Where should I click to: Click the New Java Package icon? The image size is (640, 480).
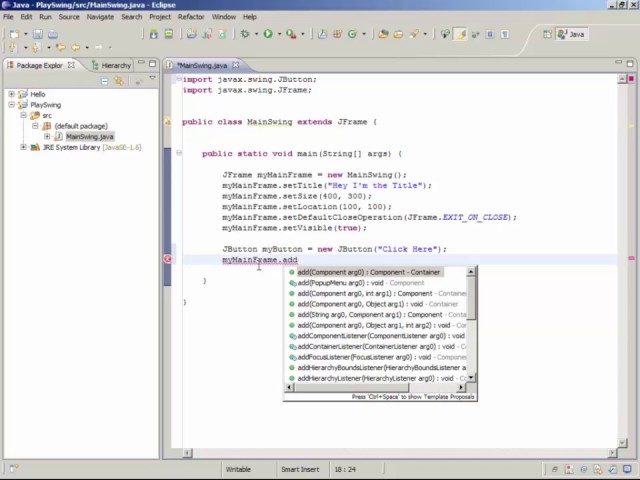[337, 34]
